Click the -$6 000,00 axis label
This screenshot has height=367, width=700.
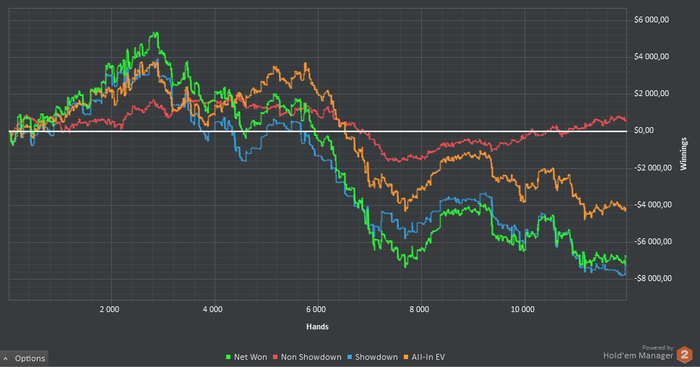coord(653,242)
